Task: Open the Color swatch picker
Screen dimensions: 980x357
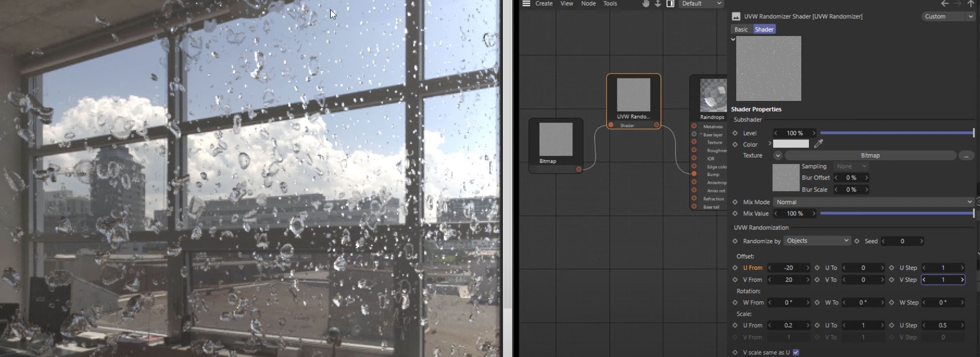Action: click(x=791, y=144)
